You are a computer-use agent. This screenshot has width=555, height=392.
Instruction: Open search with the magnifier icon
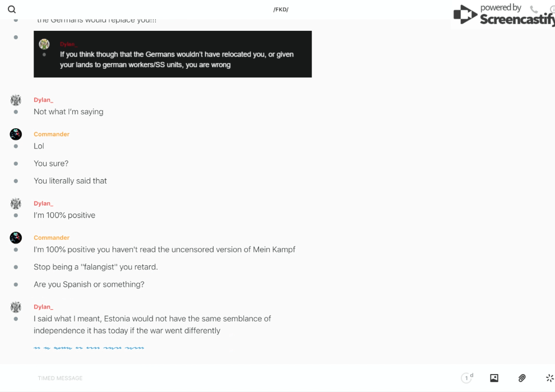12,10
